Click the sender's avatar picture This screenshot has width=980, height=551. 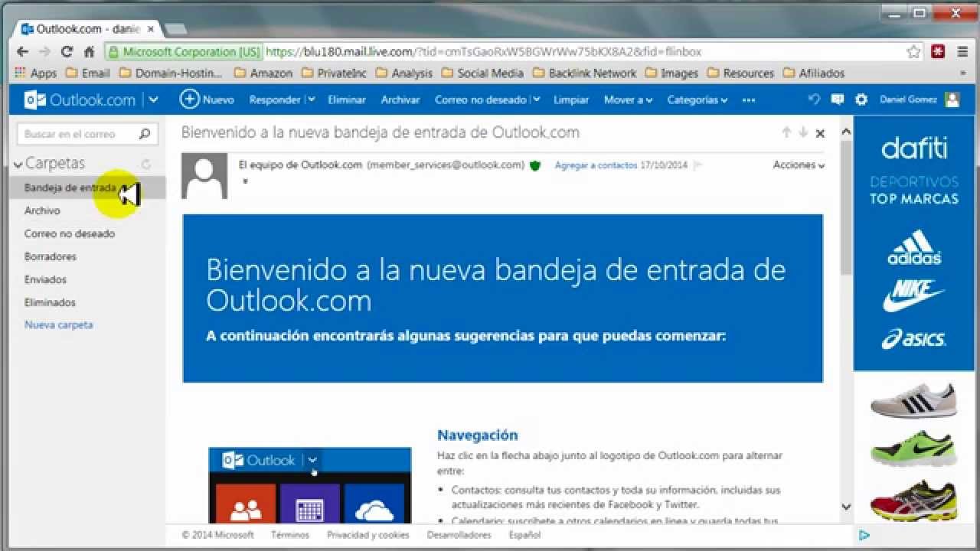(204, 176)
